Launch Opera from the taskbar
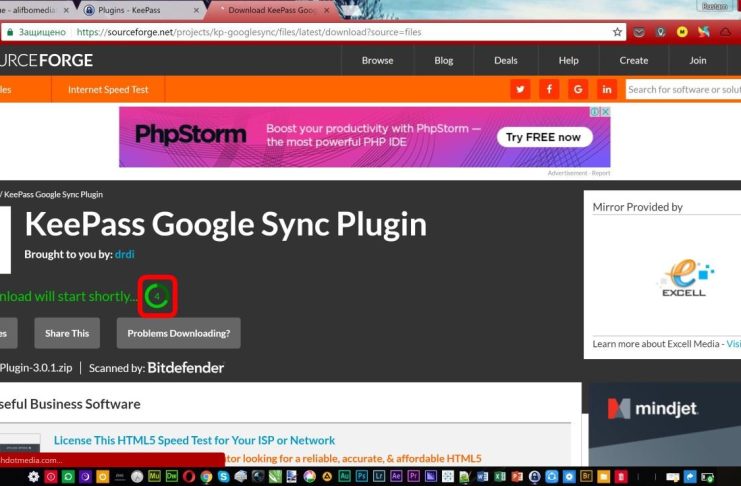Viewport: 741px width, 486px height. click(x=189, y=477)
